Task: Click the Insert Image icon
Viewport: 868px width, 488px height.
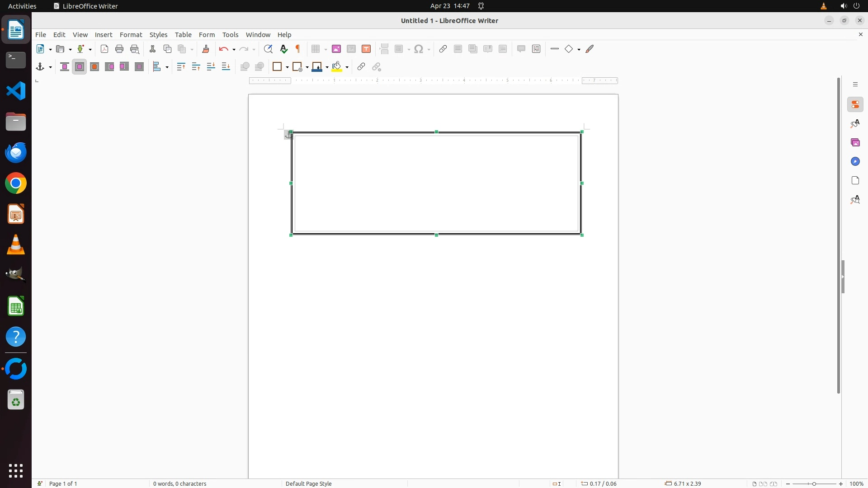Action: tap(336, 49)
